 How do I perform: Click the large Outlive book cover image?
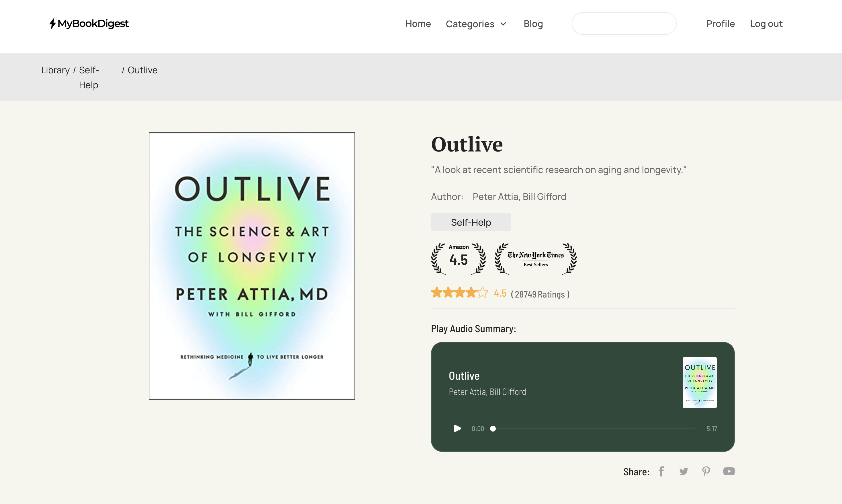point(252,266)
